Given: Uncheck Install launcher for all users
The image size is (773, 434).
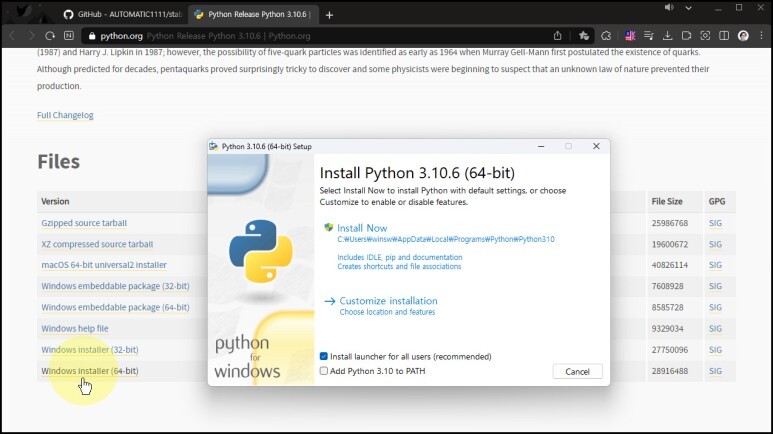Looking at the screenshot, I should tap(324, 356).
